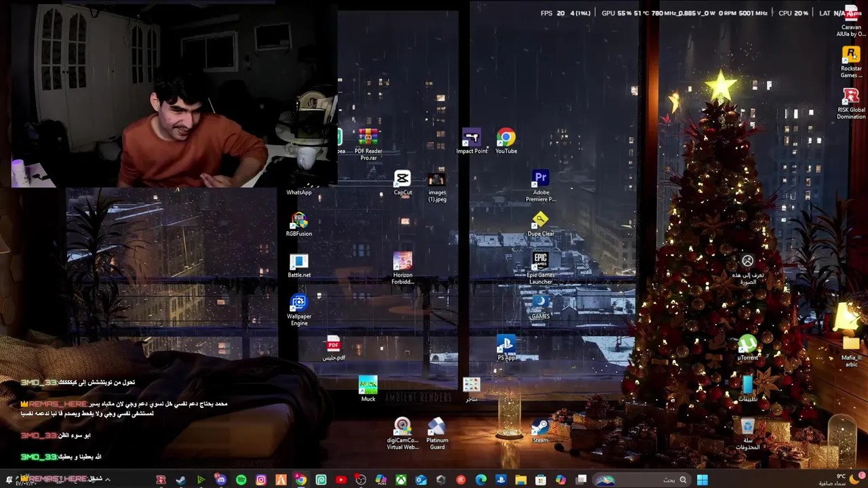Open the GAMES desktop icon

click(540, 307)
